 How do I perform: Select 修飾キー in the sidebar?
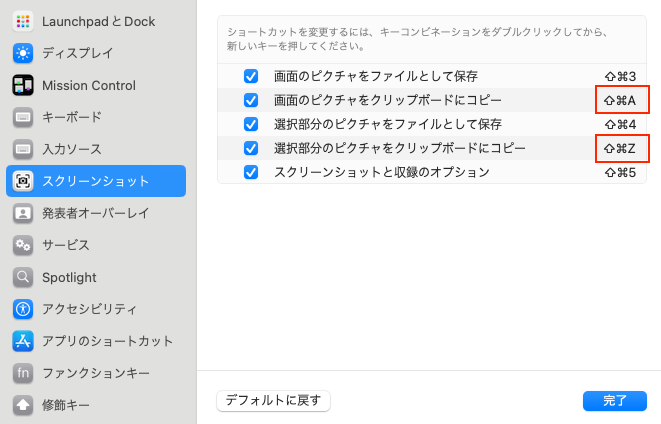pyautogui.click(x=65, y=405)
